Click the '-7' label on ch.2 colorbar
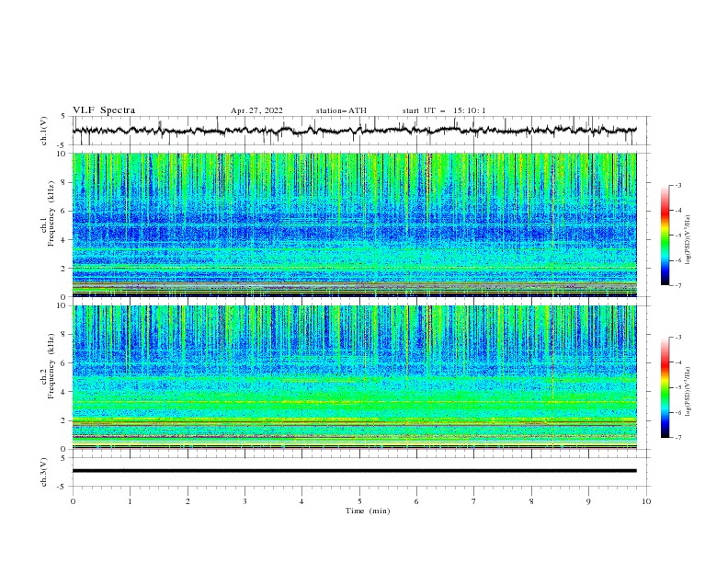This screenshot has width=728, height=563. click(678, 438)
